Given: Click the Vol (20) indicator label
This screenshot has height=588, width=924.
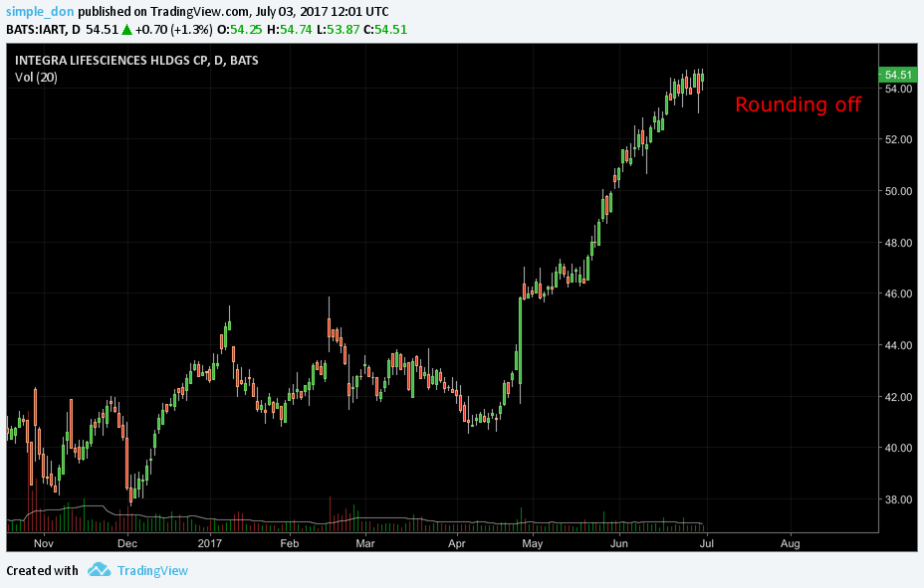Looking at the screenshot, I should coord(36,77).
